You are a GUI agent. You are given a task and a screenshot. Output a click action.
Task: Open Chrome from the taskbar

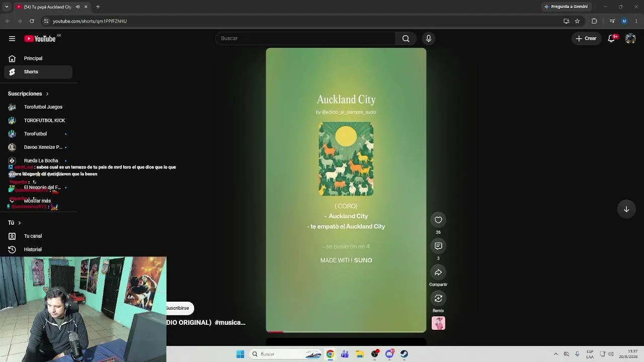[330, 354]
